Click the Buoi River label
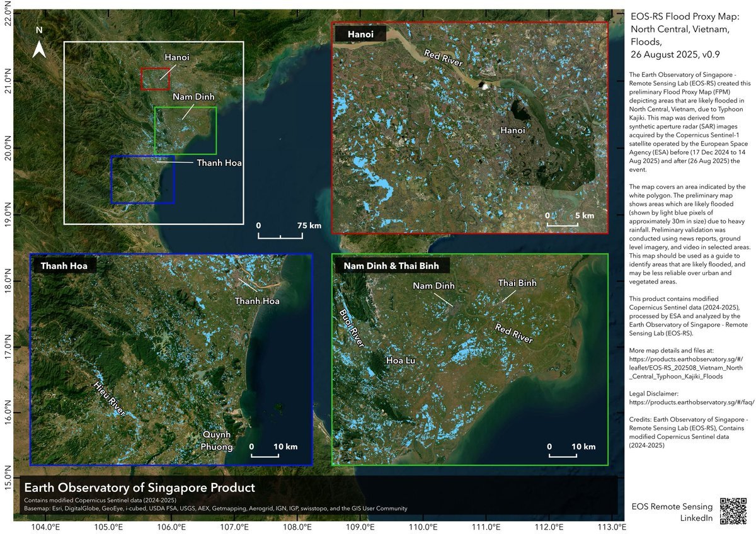This screenshot has width=756, height=534. tap(352, 329)
